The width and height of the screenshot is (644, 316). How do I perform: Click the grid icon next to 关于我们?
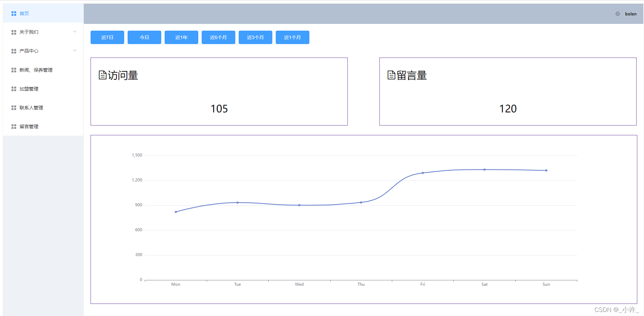[14, 32]
